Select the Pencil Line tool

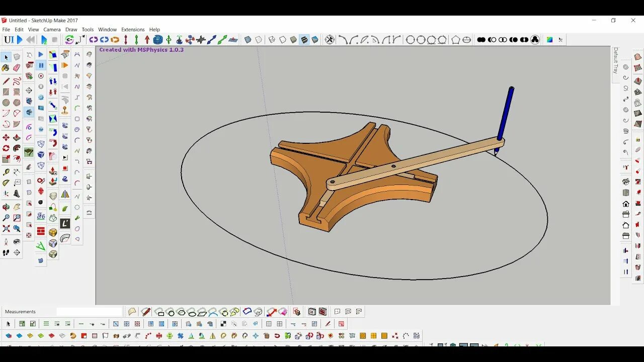[6, 81]
